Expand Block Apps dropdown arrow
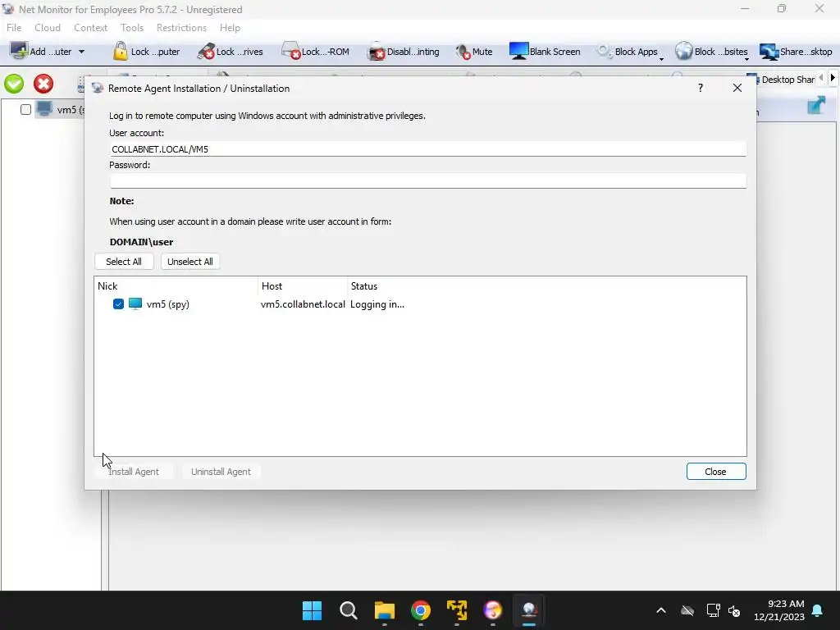 coord(661,59)
